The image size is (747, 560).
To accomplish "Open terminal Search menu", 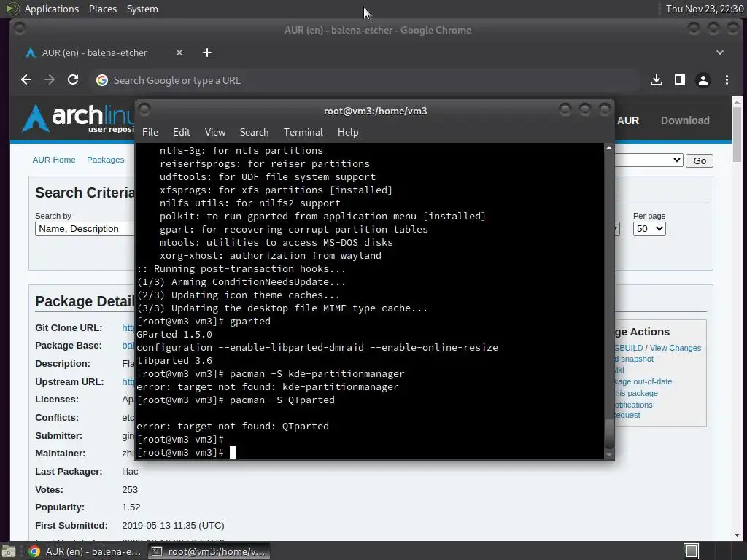I will [x=254, y=133].
